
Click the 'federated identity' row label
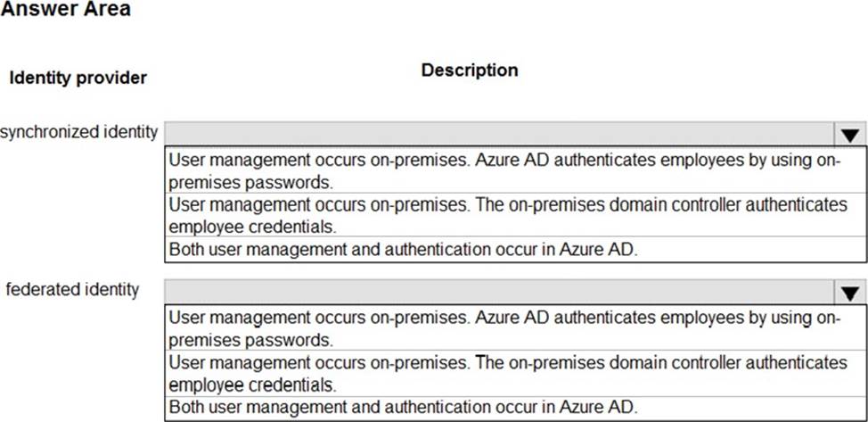72,289
